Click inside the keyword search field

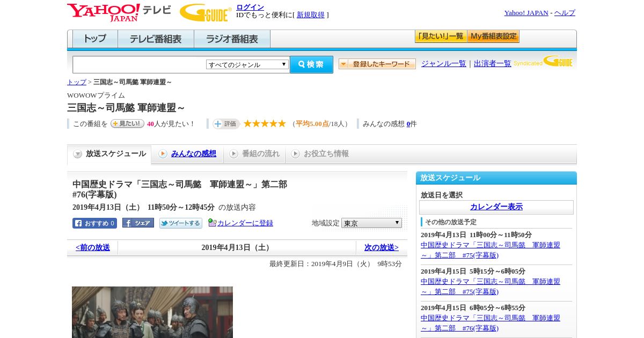[x=139, y=65]
